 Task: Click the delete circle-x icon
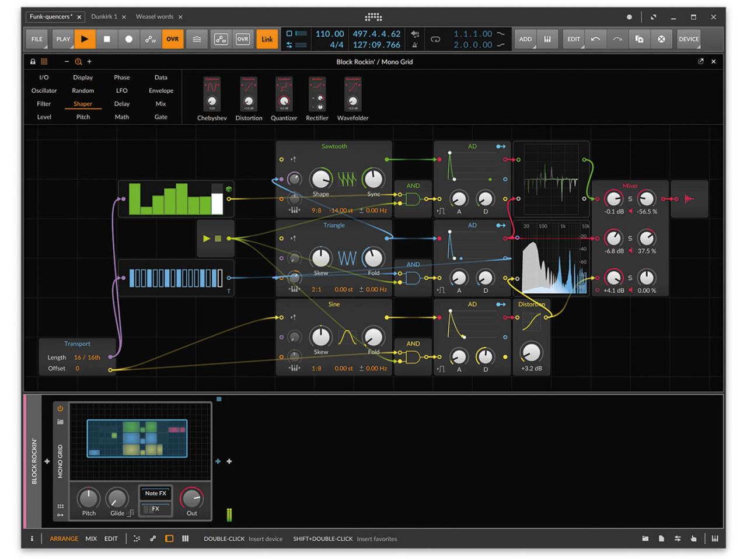661,39
